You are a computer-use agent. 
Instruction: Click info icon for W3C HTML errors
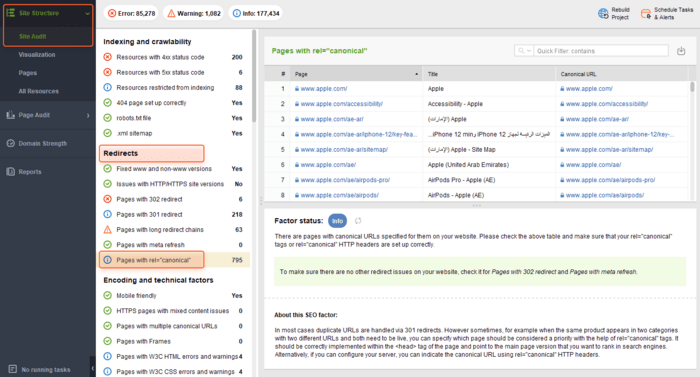click(x=108, y=356)
